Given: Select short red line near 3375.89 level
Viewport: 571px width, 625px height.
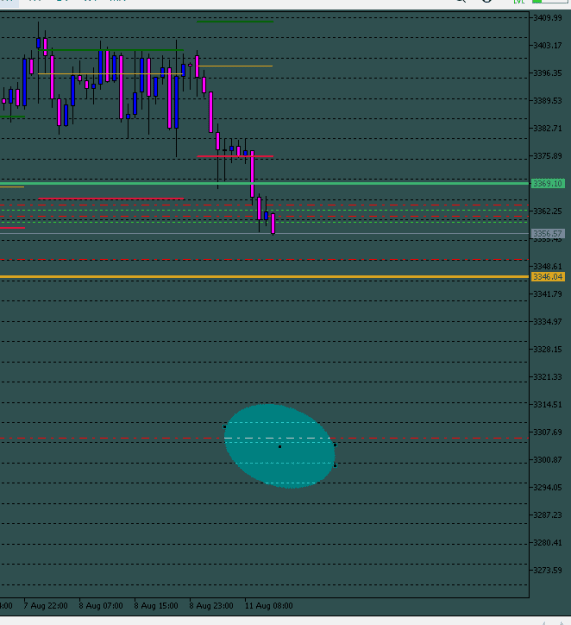Looking at the screenshot, I should pos(235,156).
